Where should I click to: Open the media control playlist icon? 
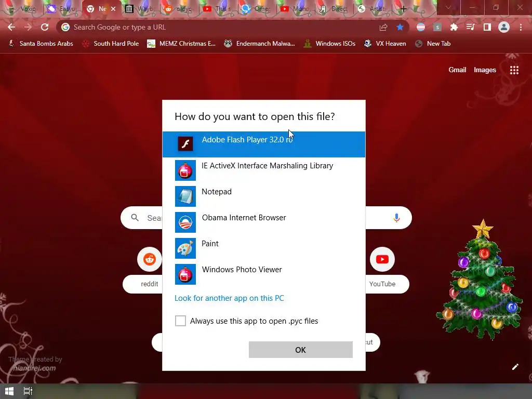pos(471,27)
